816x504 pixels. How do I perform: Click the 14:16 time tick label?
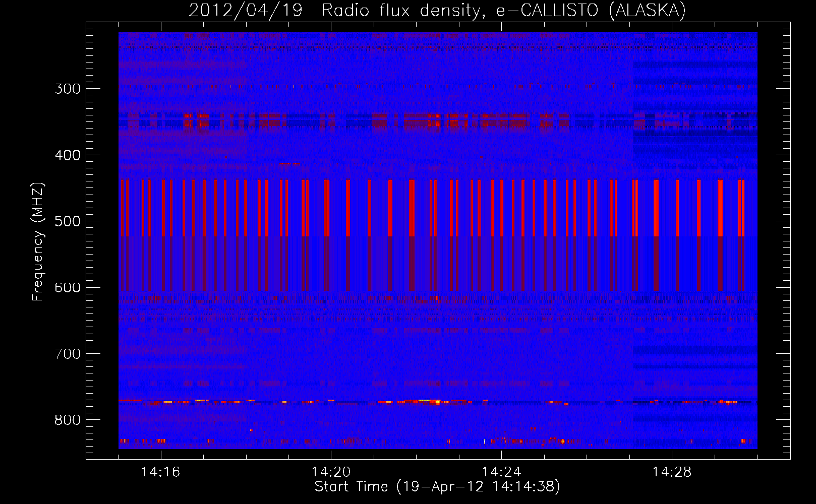[160, 472]
